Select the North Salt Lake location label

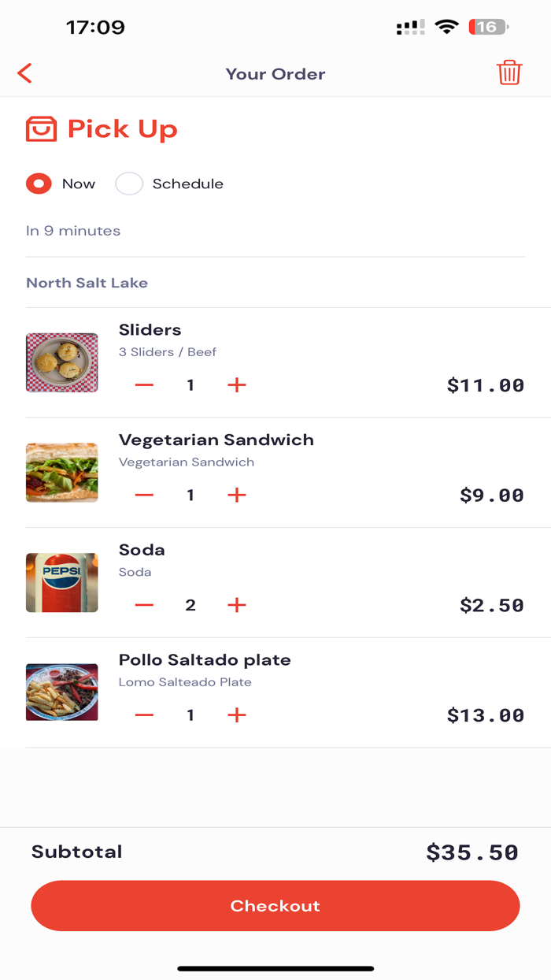pos(87,282)
